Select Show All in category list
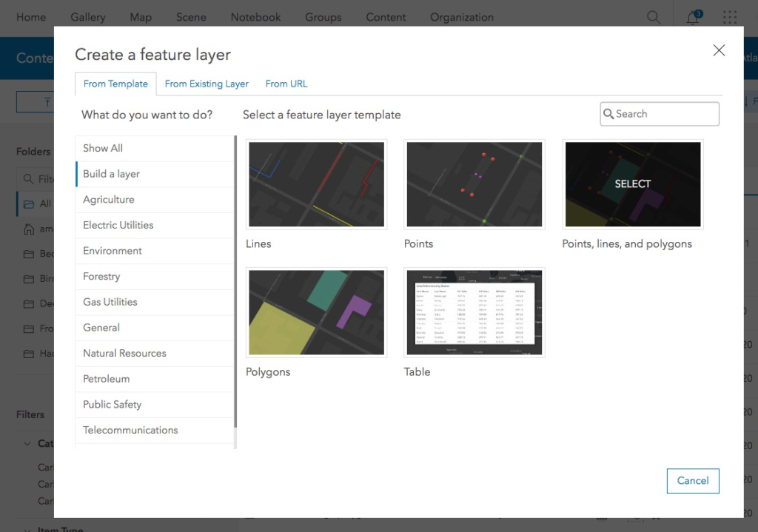Screen dimensions: 758x532 pos(103,148)
